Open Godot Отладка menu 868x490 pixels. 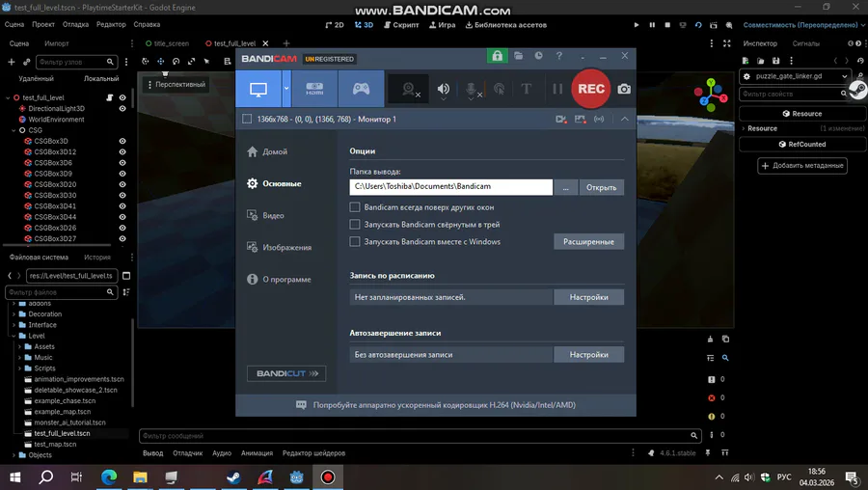(x=75, y=25)
